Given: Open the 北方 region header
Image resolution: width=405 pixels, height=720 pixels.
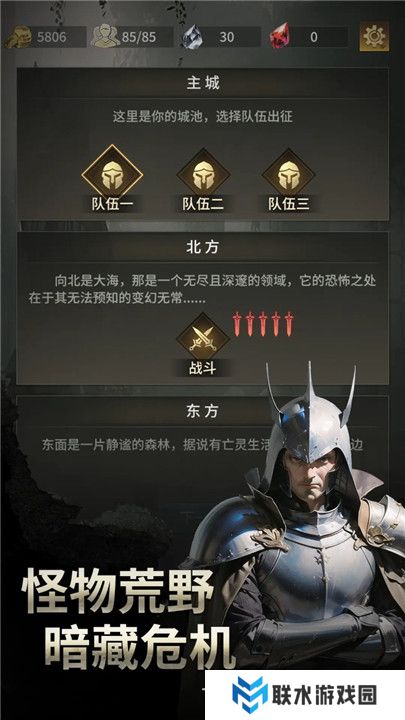Looking at the screenshot, I should 203,247.
